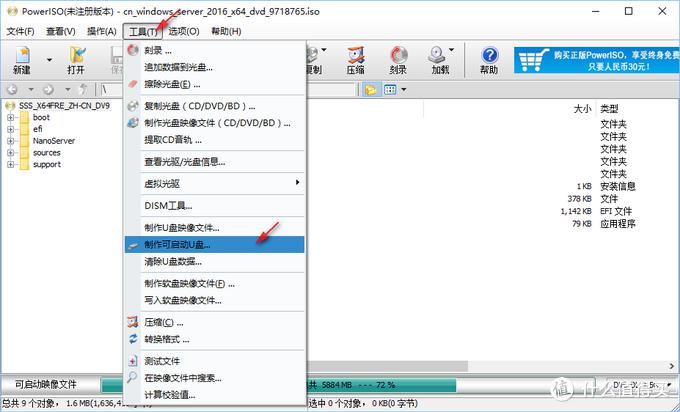Screen dimensions: 680x412
Task: Click the Burn (刻录) toolbar icon
Action: tap(398, 60)
